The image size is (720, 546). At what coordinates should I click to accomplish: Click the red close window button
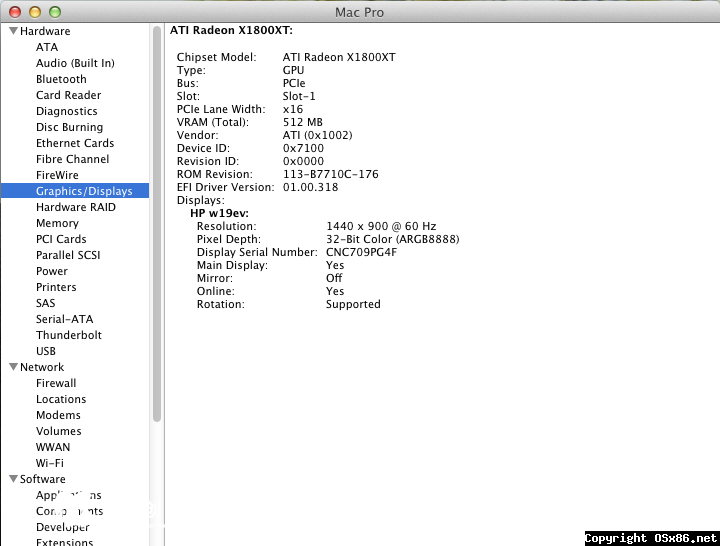14,12
